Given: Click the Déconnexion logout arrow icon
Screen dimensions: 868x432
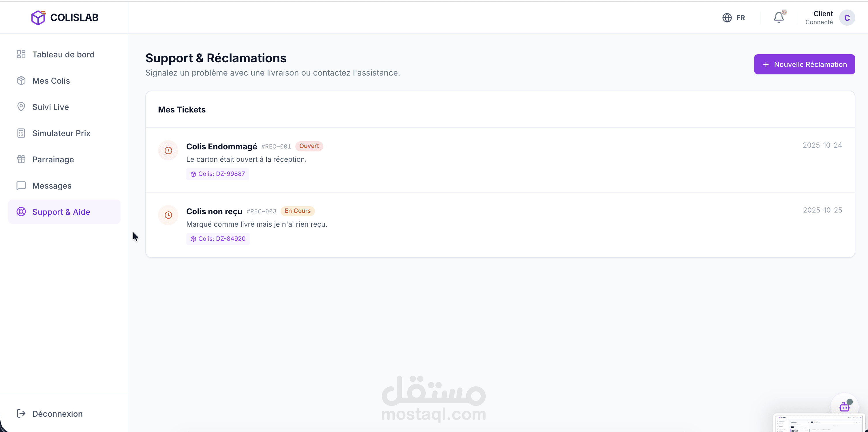Looking at the screenshot, I should tap(21, 414).
